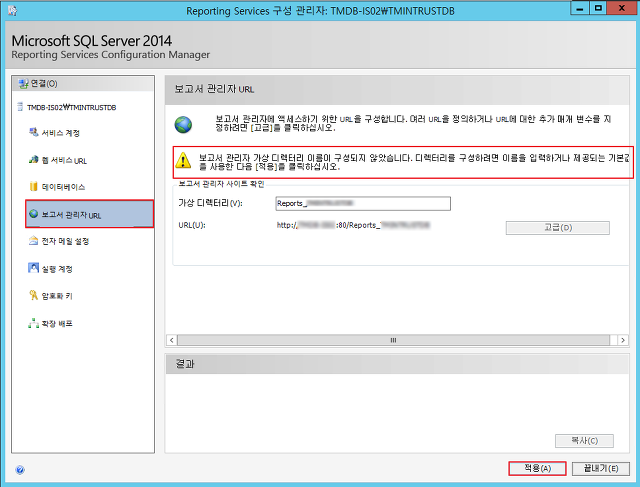Screen dimensions: 640x487
Task: Click the 끝내기(E) exit button
Action: click(600, 468)
